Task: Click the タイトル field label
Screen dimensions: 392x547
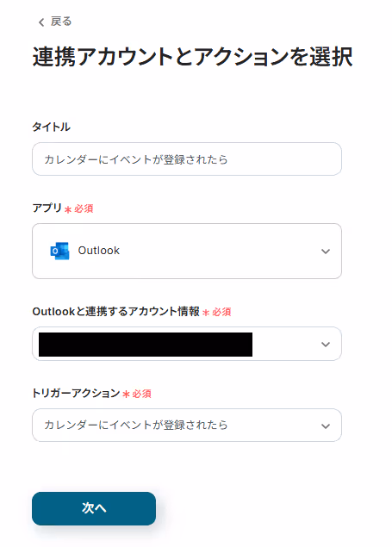Action: click(x=52, y=127)
